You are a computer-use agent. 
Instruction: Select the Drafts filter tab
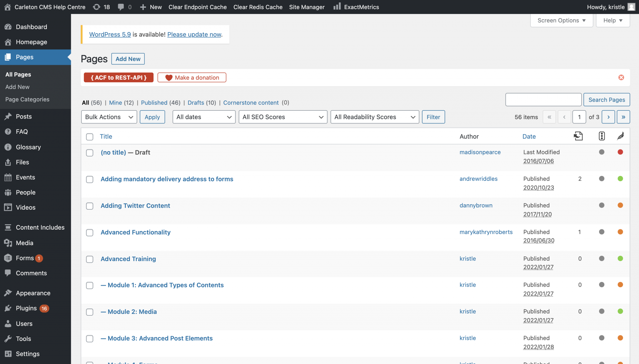tap(196, 103)
